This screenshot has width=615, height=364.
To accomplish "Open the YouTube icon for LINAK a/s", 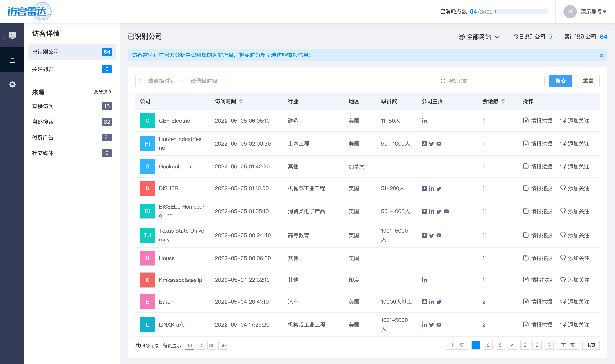I will click(x=439, y=324).
